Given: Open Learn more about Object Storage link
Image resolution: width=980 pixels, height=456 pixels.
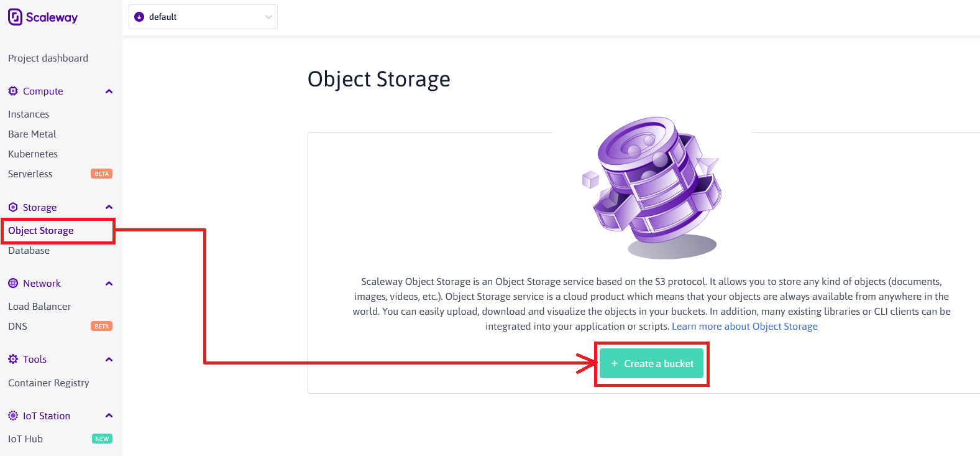Looking at the screenshot, I should 744,327.
